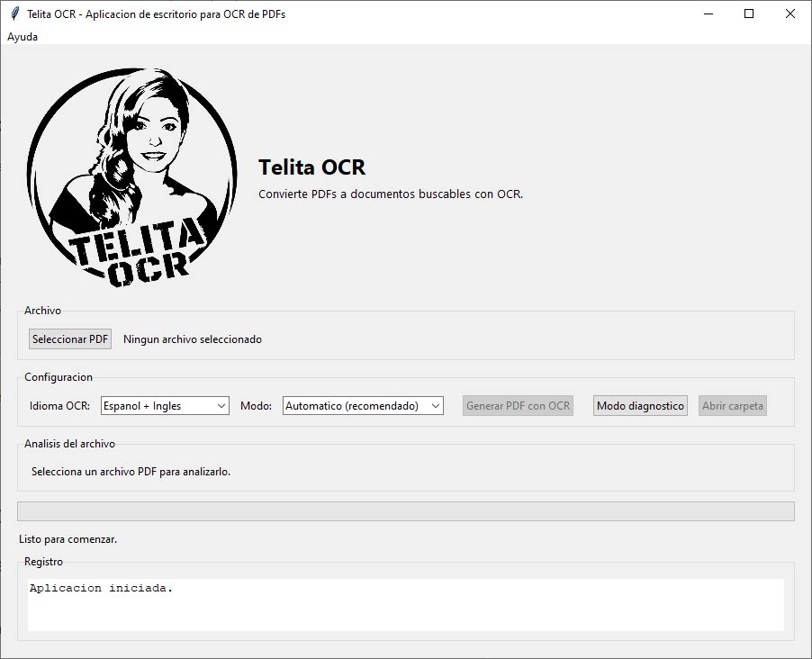Minimize the Telita OCR window
The image size is (812, 659).
tap(708, 14)
